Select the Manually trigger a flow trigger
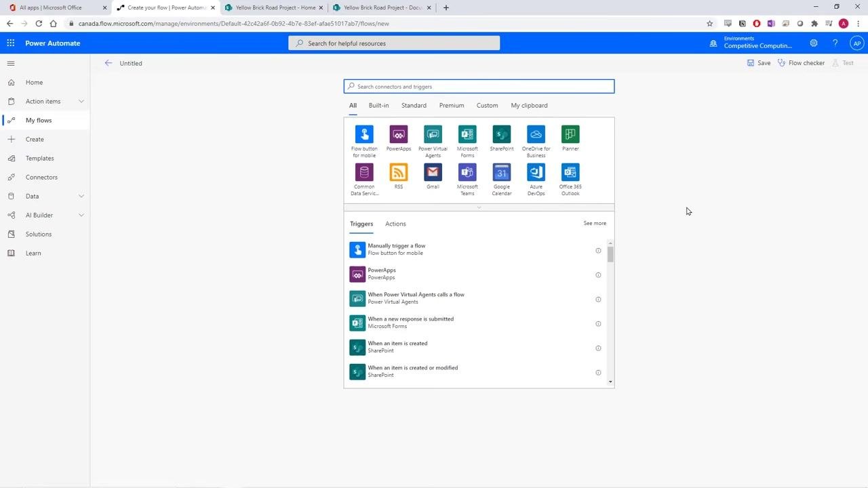The height and width of the screenshot is (488, 868). (x=475, y=249)
